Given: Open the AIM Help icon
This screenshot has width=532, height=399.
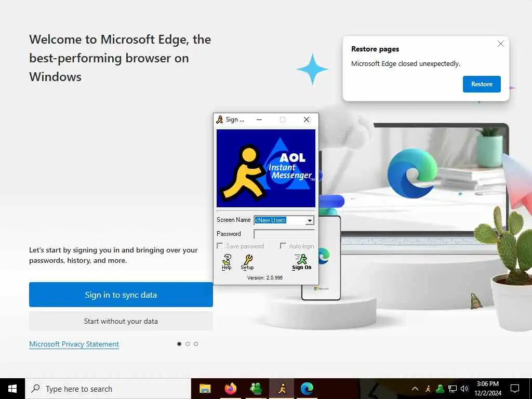Looking at the screenshot, I should 227,262.
